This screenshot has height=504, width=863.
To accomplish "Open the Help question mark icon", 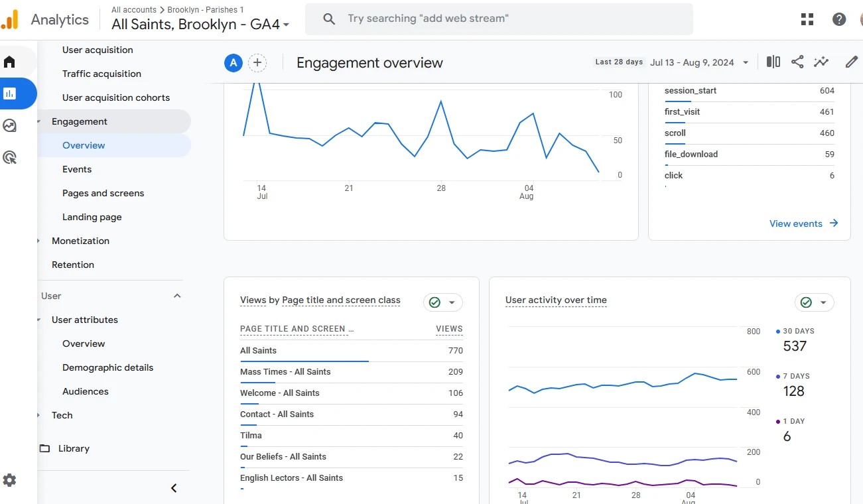I will coord(839,19).
